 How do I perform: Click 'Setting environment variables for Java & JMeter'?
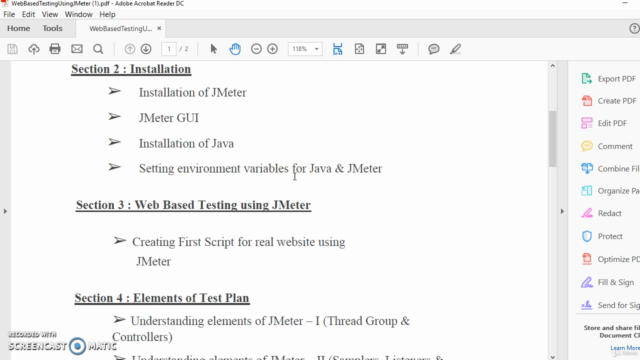260,169
